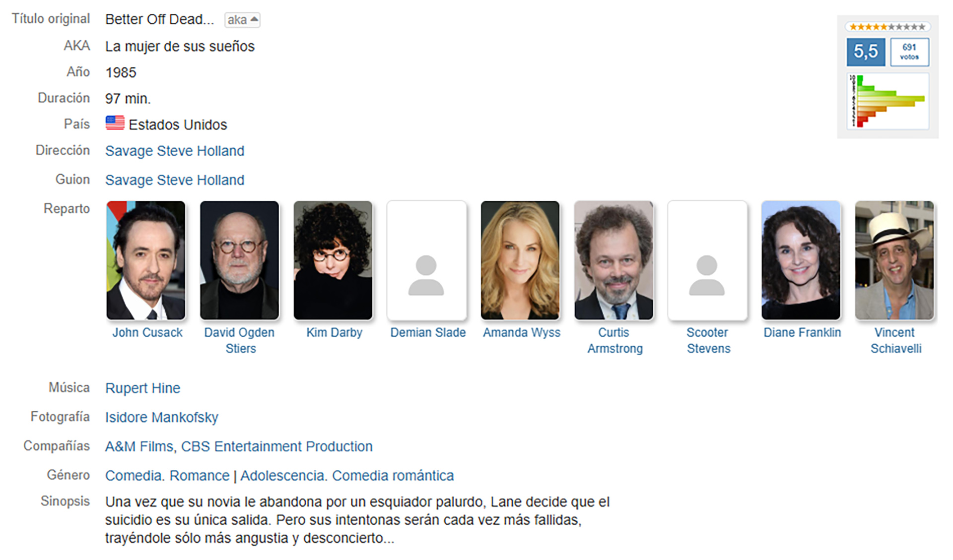Open the Kim Darby photo

333,260
